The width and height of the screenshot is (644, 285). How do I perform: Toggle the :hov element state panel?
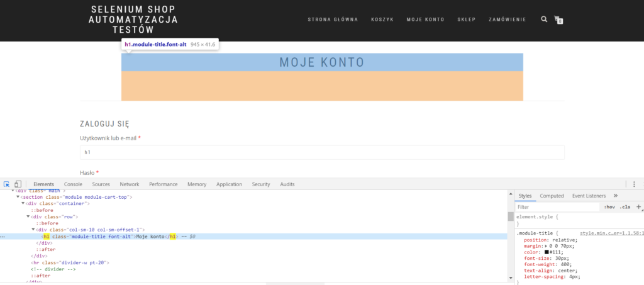point(609,206)
